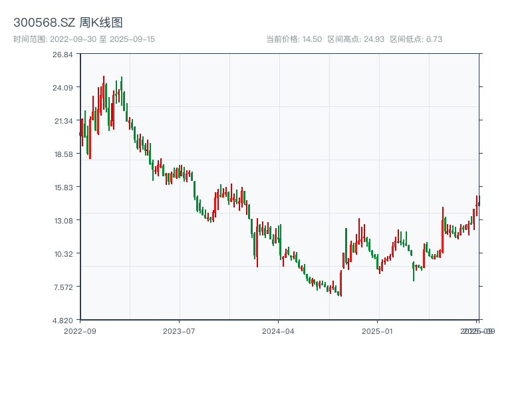Click the 区间高点 24.93 label
Viewport: 532px width, 399px height.
click(356, 39)
